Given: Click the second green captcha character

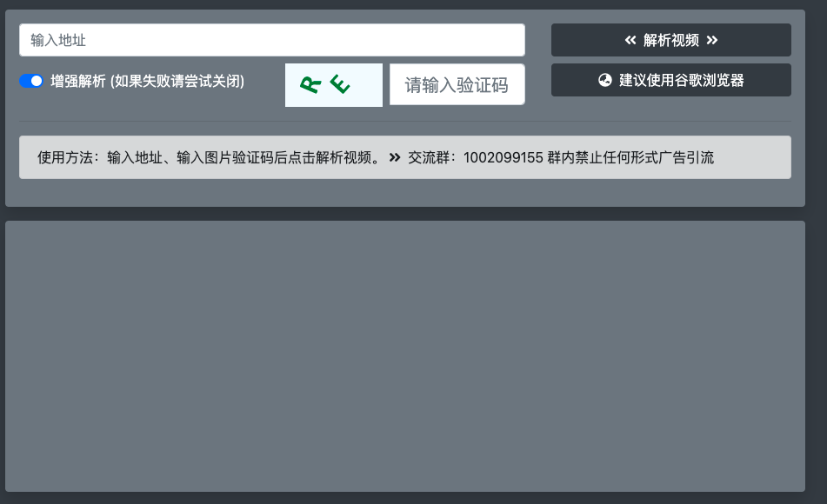Looking at the screenshot, I should click(x=340, y=84).
